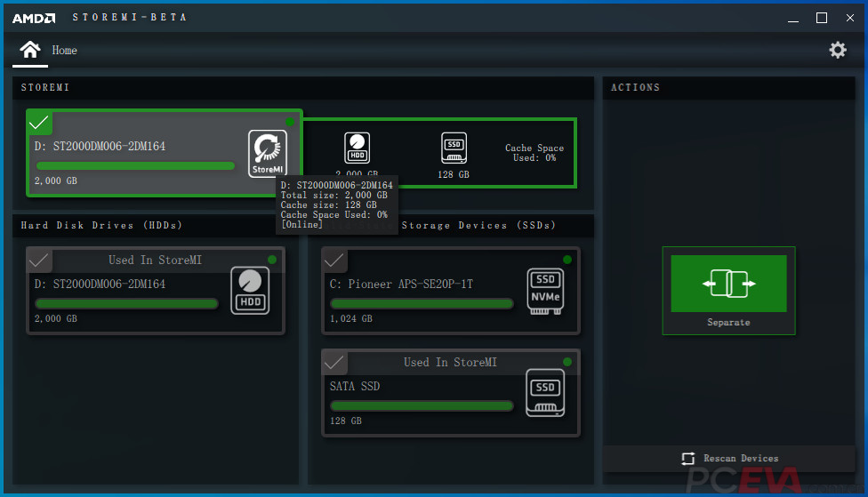Click usage bar on Pioneer APS-SE20P-1T card

[x=422, y=303]
